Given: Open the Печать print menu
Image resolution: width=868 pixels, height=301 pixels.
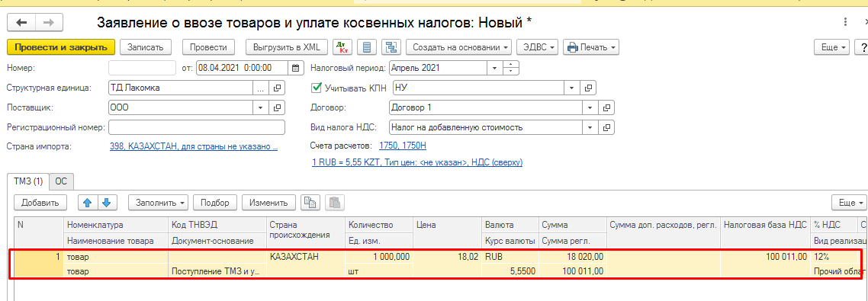Looking at the screenshot, I should pos(591,47).
